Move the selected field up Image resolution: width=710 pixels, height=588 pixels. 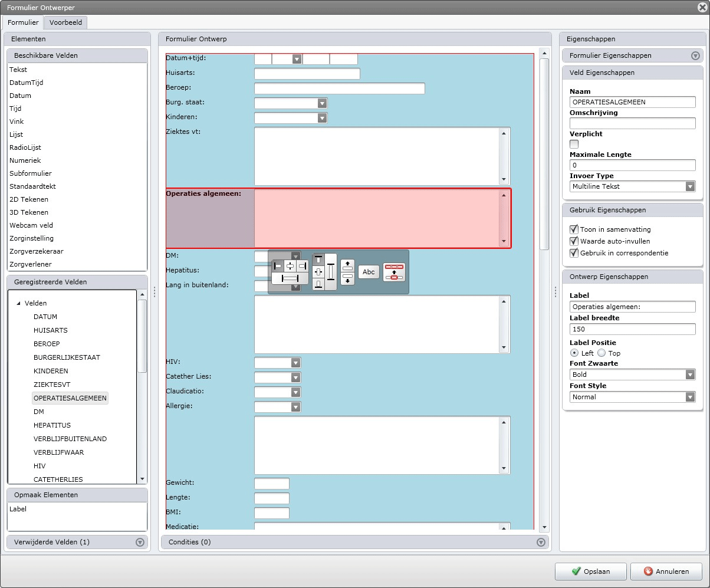[x=348, y=265]
